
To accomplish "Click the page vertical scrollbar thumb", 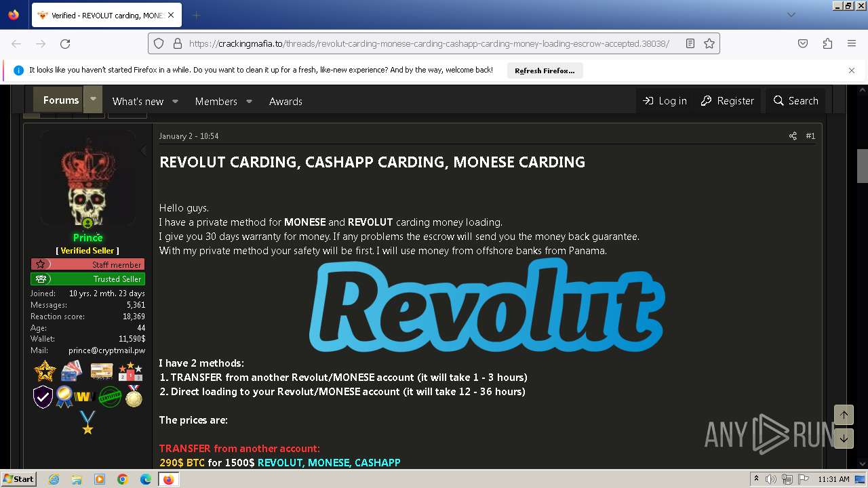I will (x=863, y=166).
